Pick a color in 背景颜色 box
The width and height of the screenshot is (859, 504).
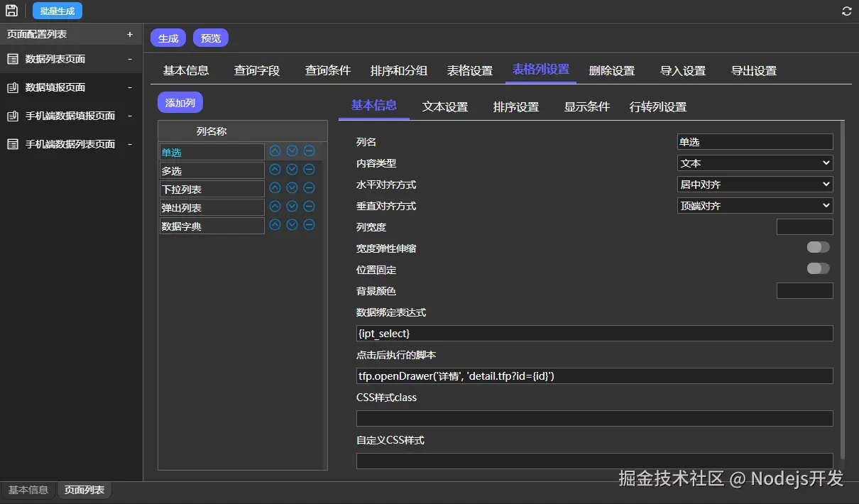[x=805, y=291]
